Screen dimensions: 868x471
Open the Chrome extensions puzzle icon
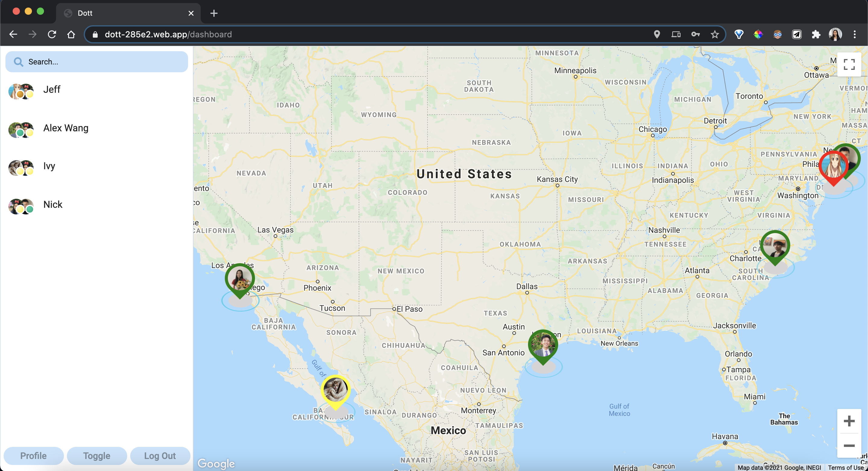click(x=816, y=34)
